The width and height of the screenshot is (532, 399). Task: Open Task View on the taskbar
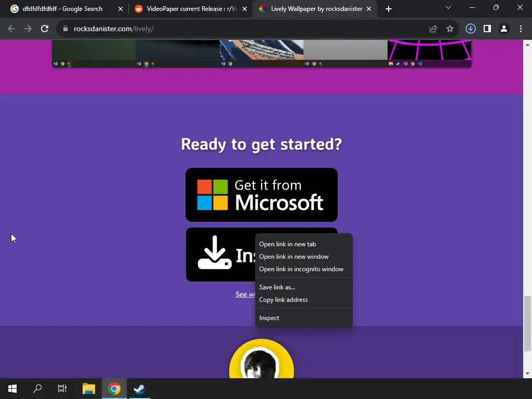[x=62, y=389]
